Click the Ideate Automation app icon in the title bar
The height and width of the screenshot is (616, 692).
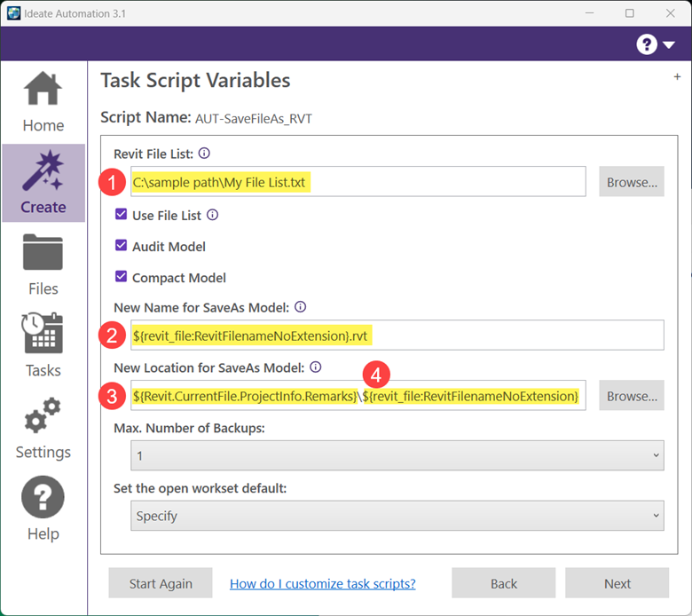pos(13,13)
